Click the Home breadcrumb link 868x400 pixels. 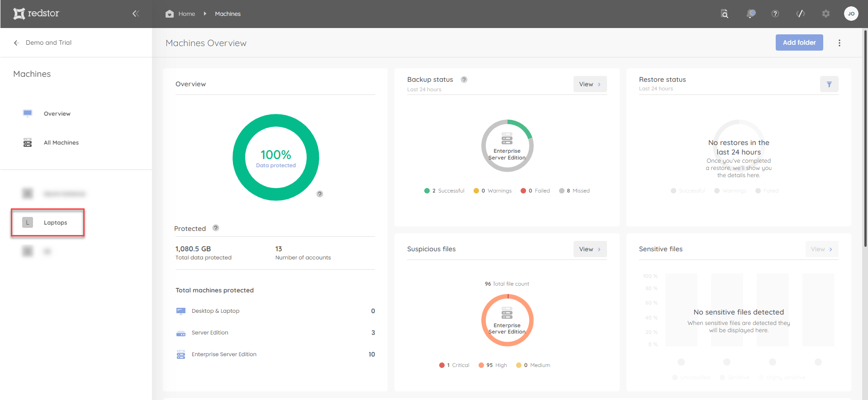pyautogui.click(x=187, y=14)
